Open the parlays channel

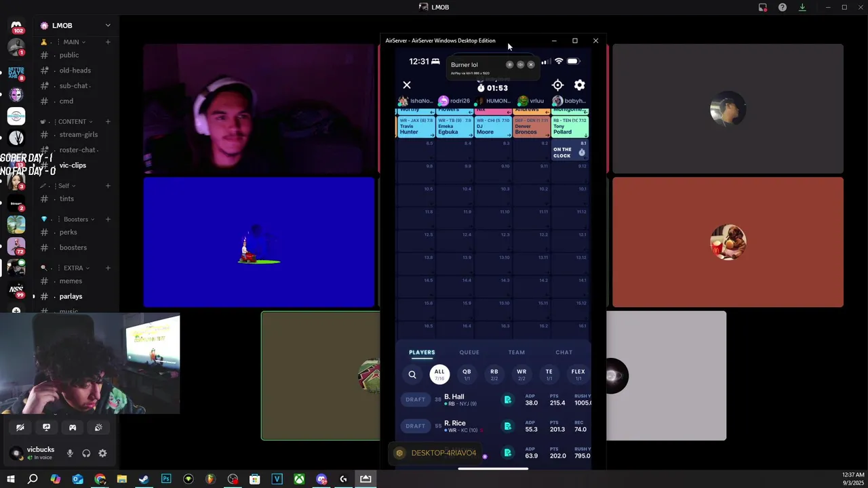point(71,296)
